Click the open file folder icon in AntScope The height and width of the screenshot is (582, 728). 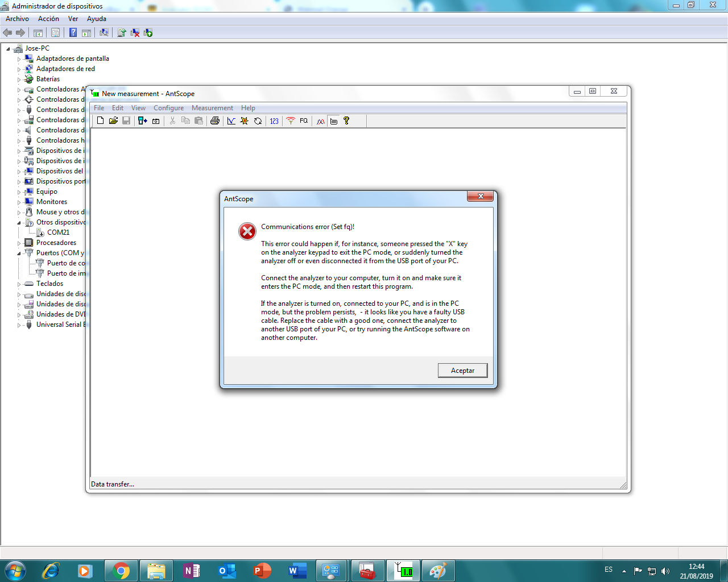[x=113, y=120]
